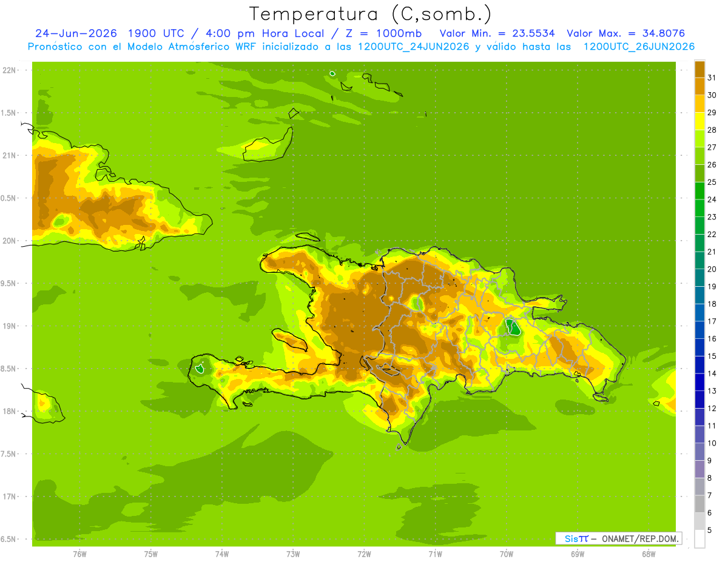Click the legend value '20'

point(712,269)
